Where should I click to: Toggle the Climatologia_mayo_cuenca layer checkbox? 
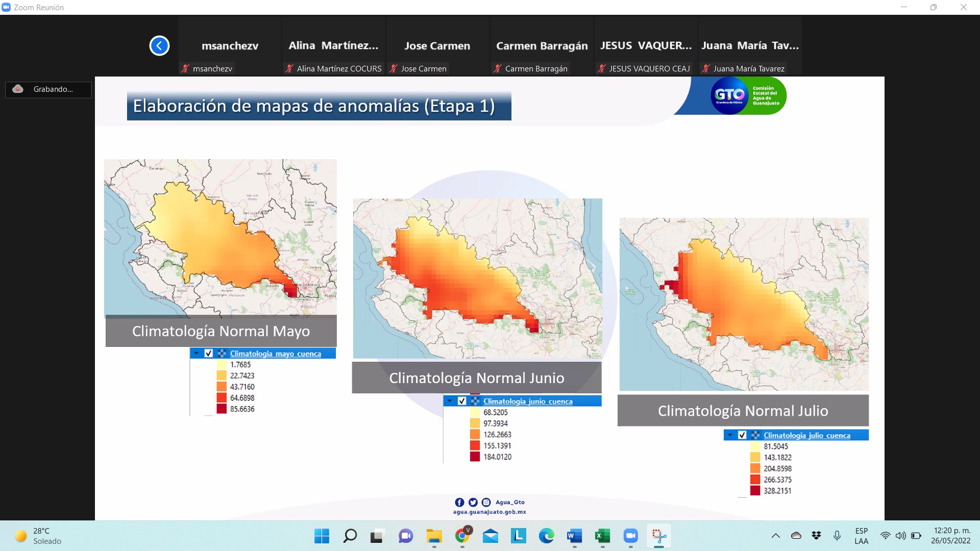pos(209,354)
